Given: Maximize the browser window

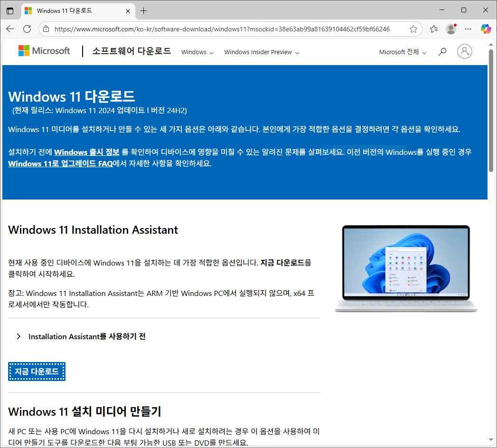Looking at the screenshot, I should coord(464,10).
